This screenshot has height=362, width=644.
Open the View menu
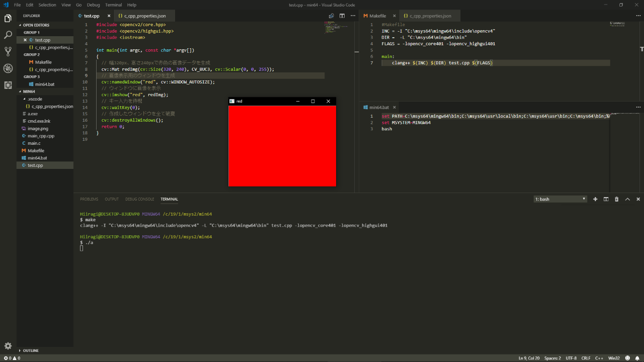click(66, 5)
